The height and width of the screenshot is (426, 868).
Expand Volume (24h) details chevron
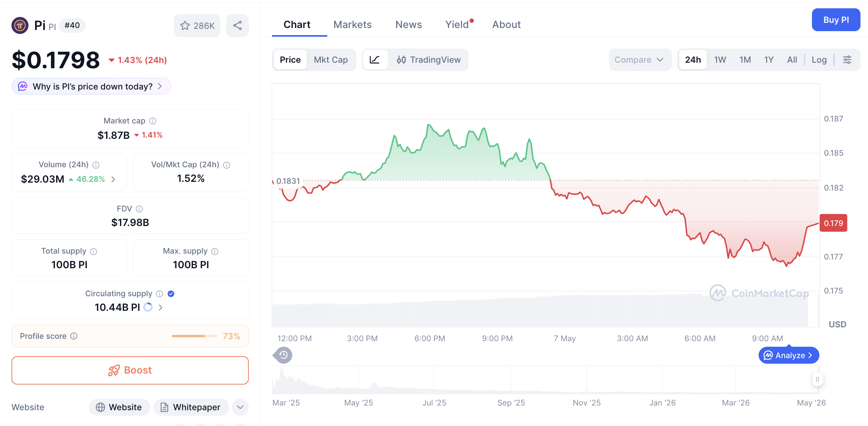113,179
